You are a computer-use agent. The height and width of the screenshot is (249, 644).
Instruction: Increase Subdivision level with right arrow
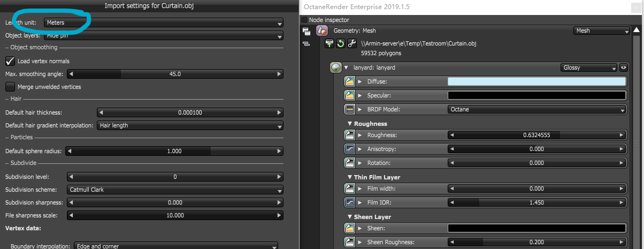pos(279,177)
